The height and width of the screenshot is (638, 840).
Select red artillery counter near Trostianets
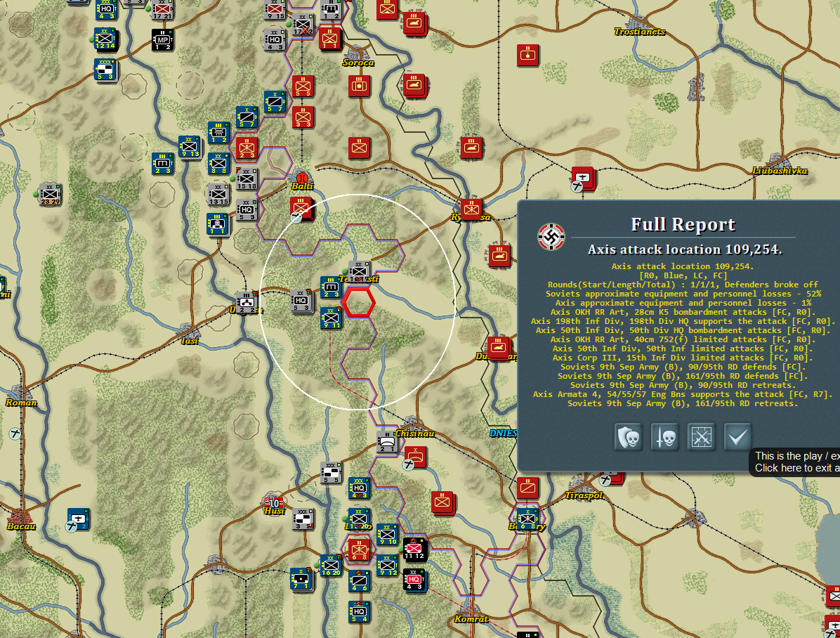527,56
